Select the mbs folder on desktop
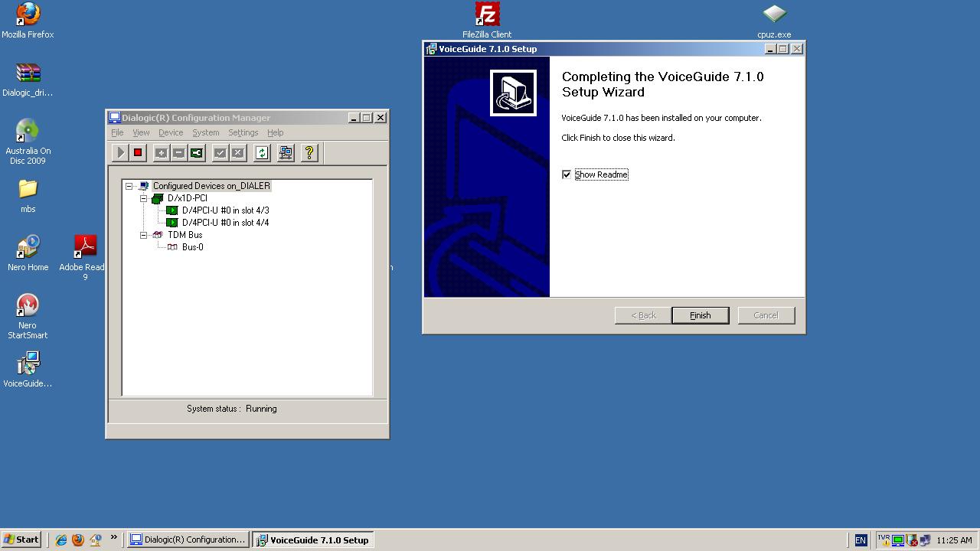Image resolution: width=980 pixels, height=551 pixels. [28, 196]
